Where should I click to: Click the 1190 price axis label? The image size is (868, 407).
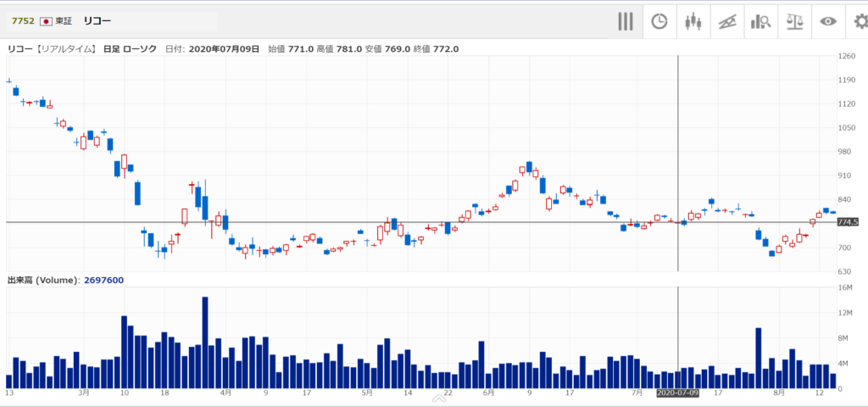847,80
